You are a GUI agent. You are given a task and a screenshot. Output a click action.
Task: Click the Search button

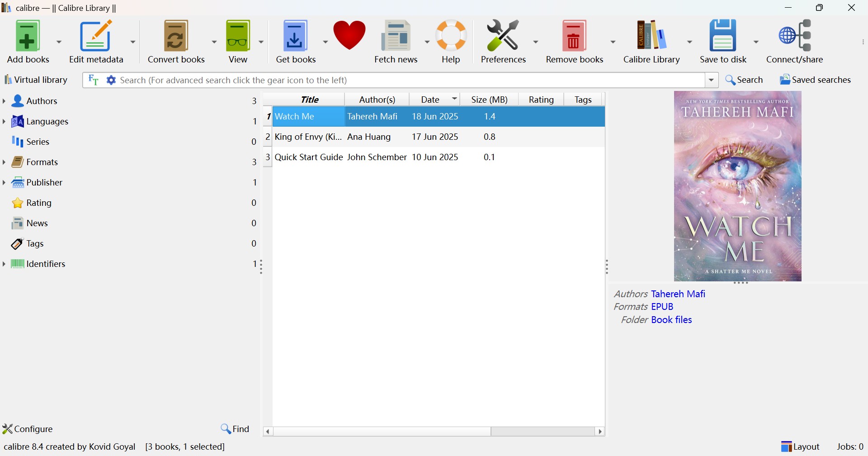(744, 80)
